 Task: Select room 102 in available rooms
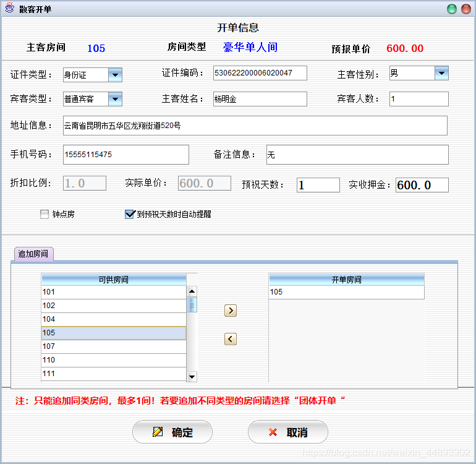[114, 306]
